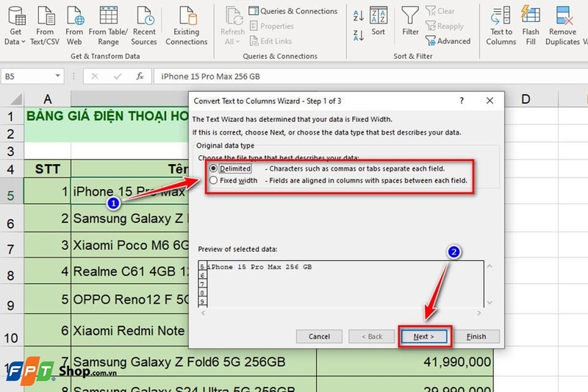Screen dimensions: 588x392
Task: Click the disabled Back button
Action: point(372,337)
